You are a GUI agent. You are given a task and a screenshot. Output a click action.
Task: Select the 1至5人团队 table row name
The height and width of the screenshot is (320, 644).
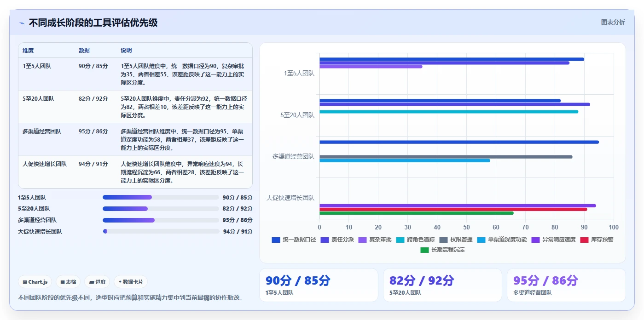(37, 66)
